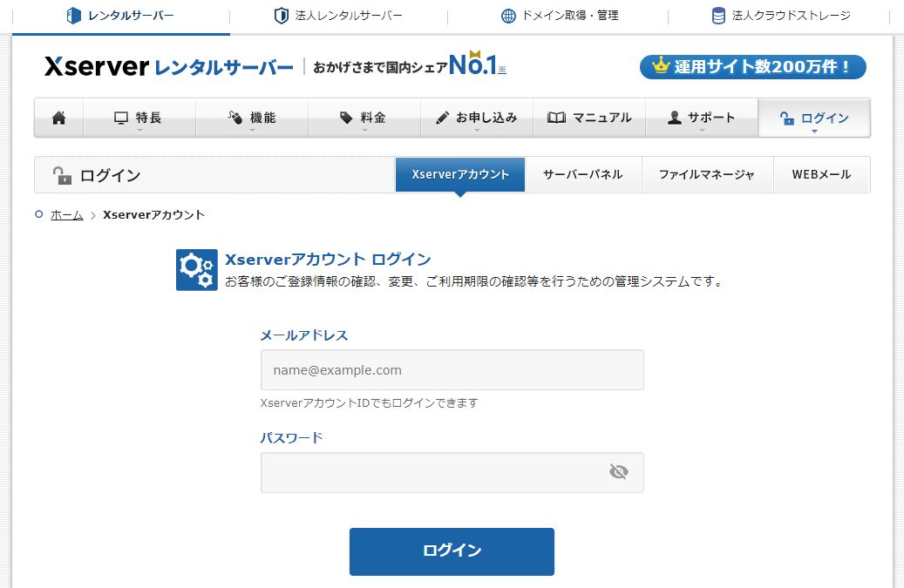The height and width of the screenshot is (588, 904).
Task: Click the パスワード field label
Action: (291, 437)
